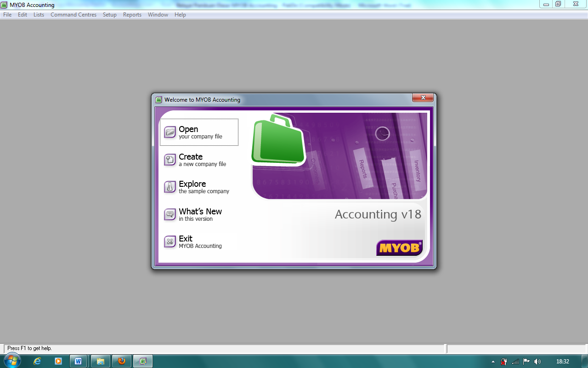Click the Exit MYOB Accounting X icon
The height and width of the screenshot is (368, 588).
[170, 241]
